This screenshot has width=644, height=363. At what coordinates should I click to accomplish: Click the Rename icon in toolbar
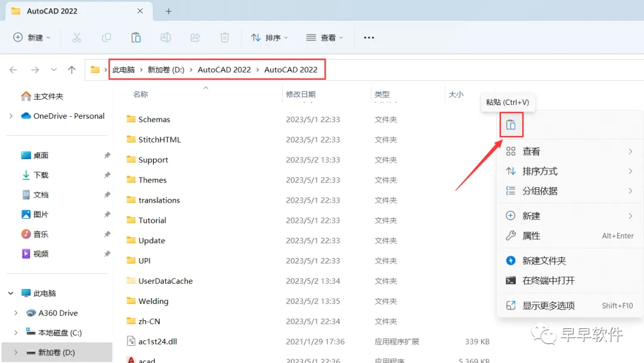point(166,38)
